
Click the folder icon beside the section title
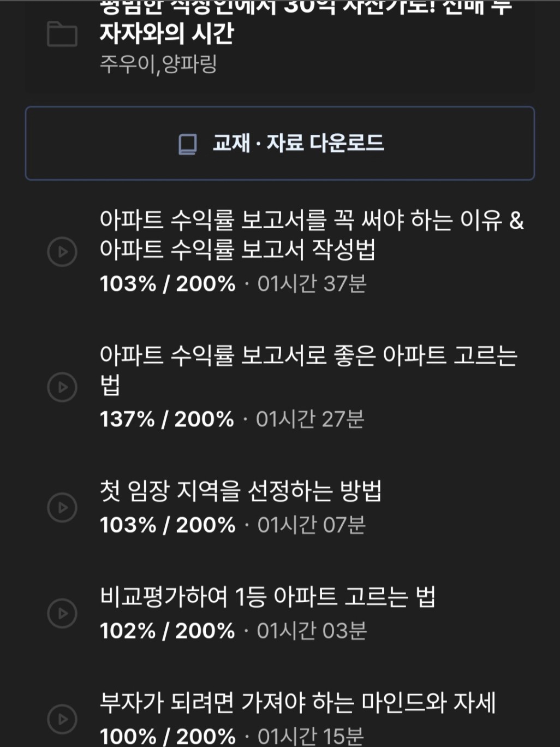62,34
